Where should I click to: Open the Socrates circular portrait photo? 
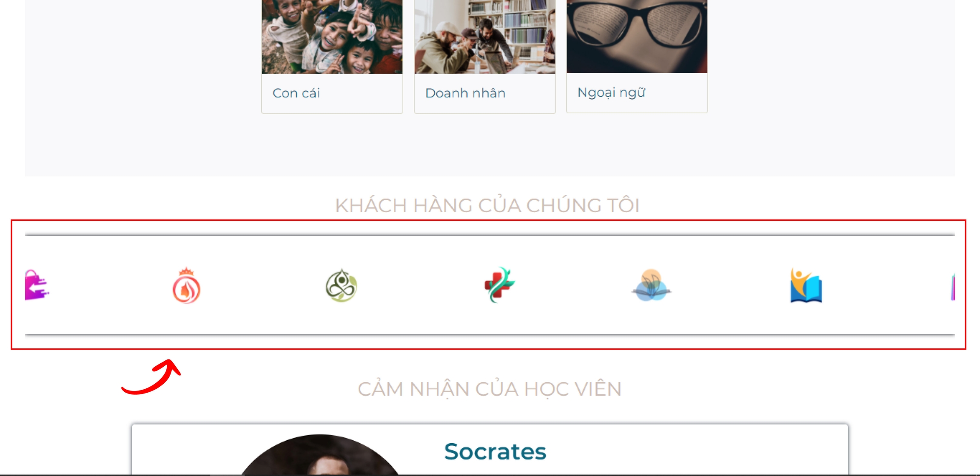pyautogui.click(x=320, y=455)
